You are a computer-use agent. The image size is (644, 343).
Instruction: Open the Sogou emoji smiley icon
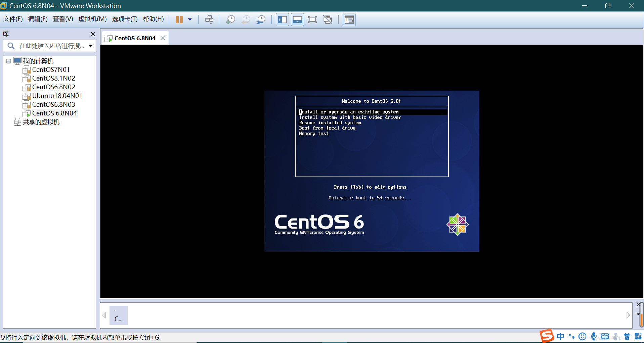(x=583, y=336)
